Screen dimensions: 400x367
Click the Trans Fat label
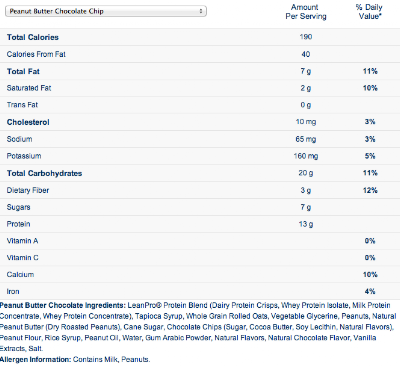(x=22, y=105)
